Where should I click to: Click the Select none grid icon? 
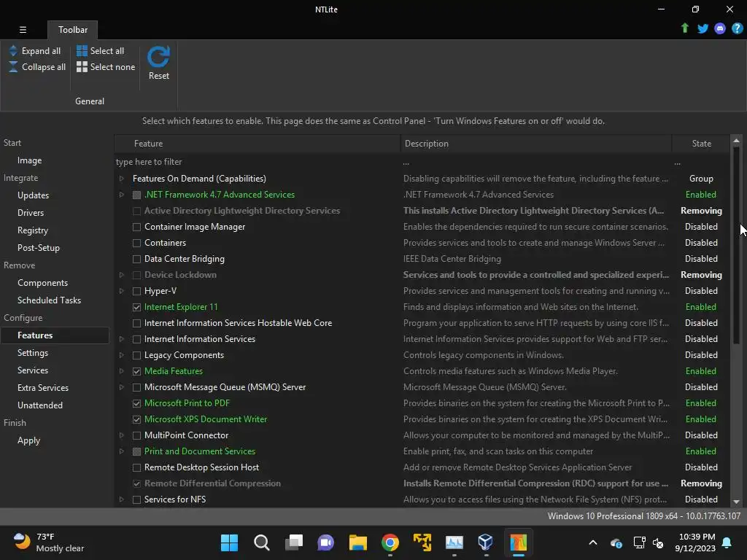tap(82, 66)
